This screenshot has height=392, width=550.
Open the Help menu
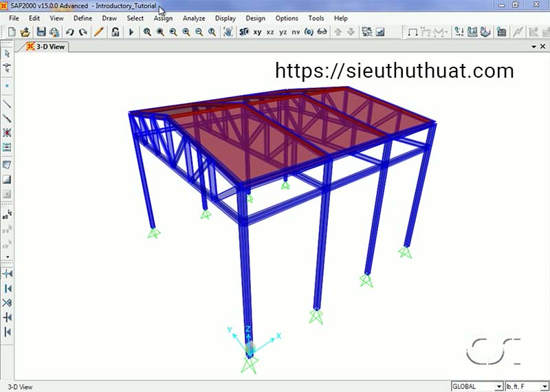[x=340, y=19]
